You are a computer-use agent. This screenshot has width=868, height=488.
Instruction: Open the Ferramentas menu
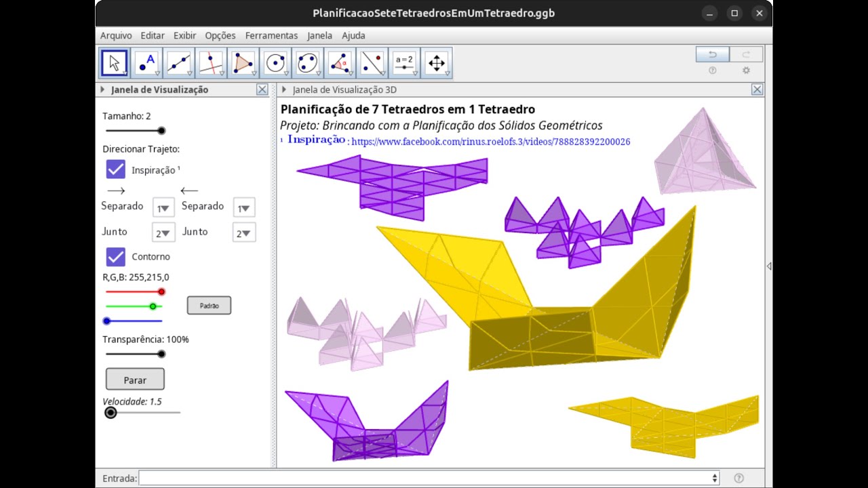[x=271, y=36]
